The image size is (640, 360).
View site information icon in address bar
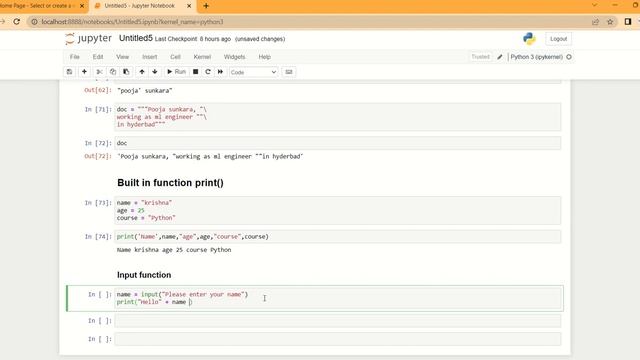point(34,22)
